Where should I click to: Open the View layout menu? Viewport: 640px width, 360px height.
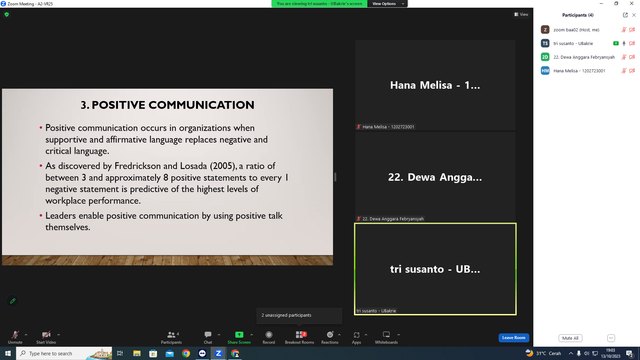coord(521,14)
